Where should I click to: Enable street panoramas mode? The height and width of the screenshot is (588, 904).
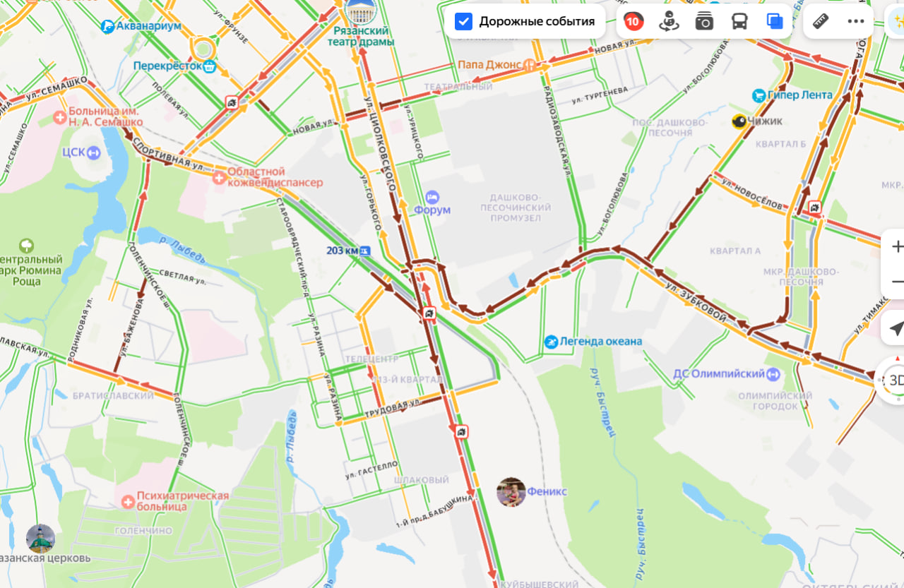click(669, 21)
